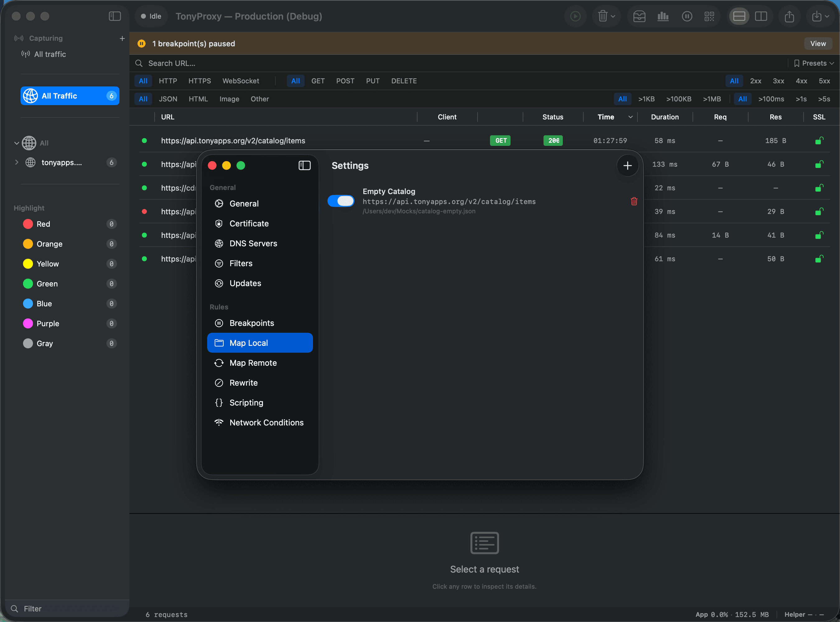840x622 pixels.
Task: Open the dropdown arrow beside the trash icon
Action: pyautogui.click(x=613, y=16)
